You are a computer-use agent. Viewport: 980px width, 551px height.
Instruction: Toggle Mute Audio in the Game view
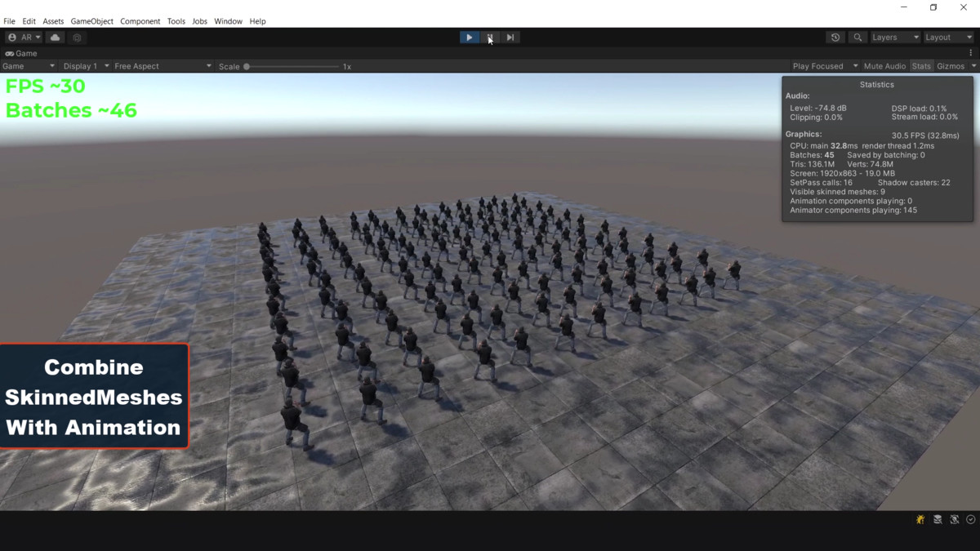click(884, 65)
